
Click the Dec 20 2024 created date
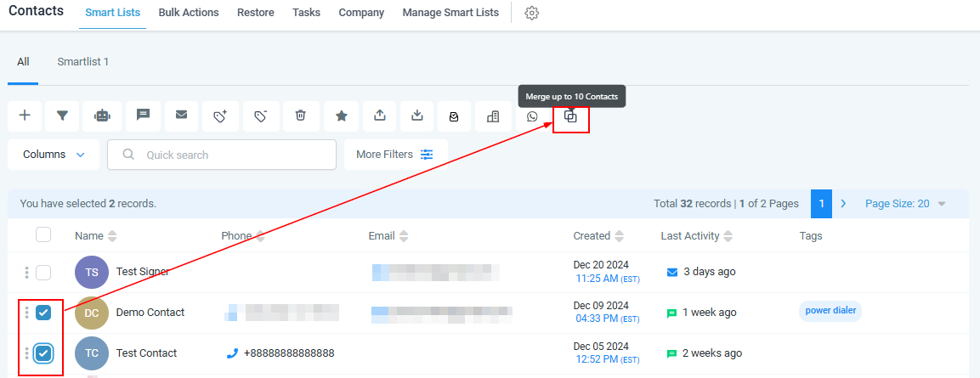click(x=601, y=265)
